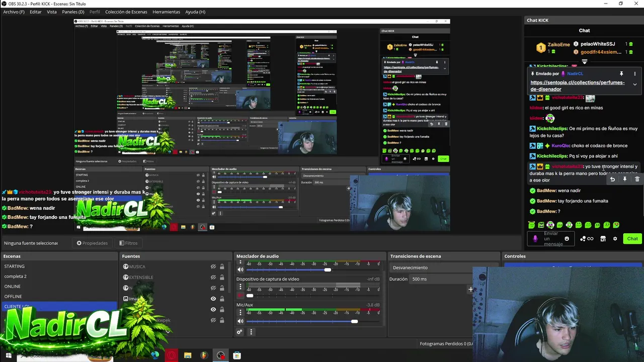Viewport: 644px width, 362px height.
Task: Open Dispositivo de captura de video options menu
Action: [x=240, y=287]
